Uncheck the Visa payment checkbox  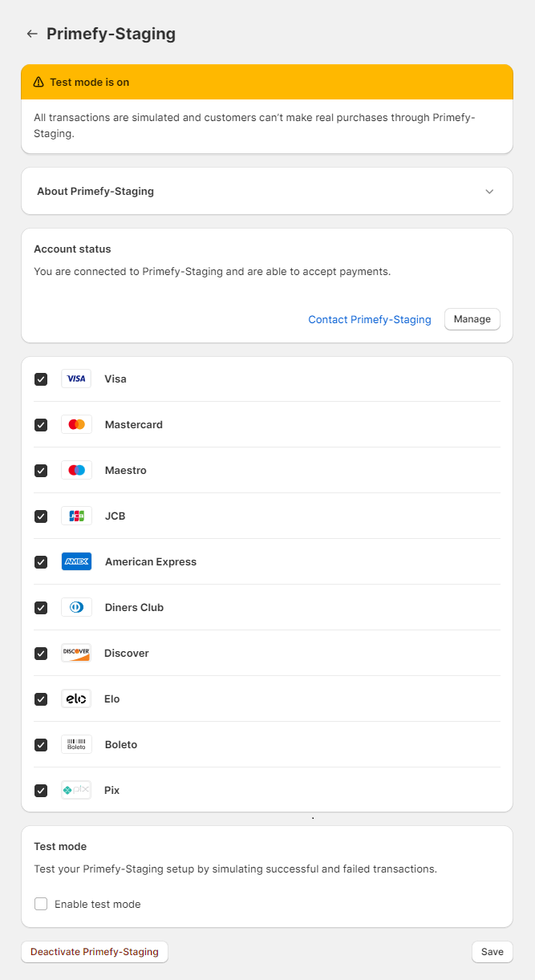(41, 379)
